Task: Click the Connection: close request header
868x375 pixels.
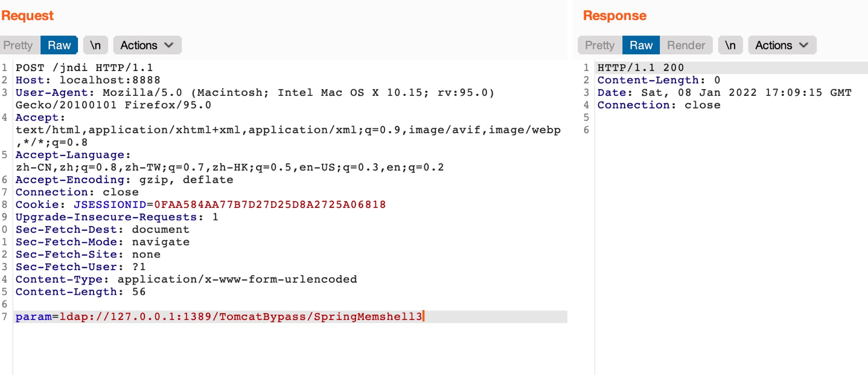Action: tap(77, 192)
